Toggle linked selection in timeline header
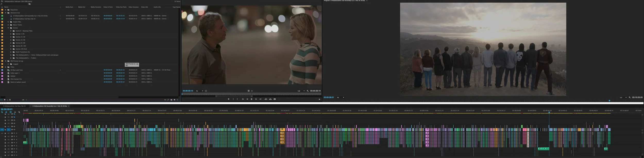The height and width of the screenshot is (158, 644). tap(11, 112)
